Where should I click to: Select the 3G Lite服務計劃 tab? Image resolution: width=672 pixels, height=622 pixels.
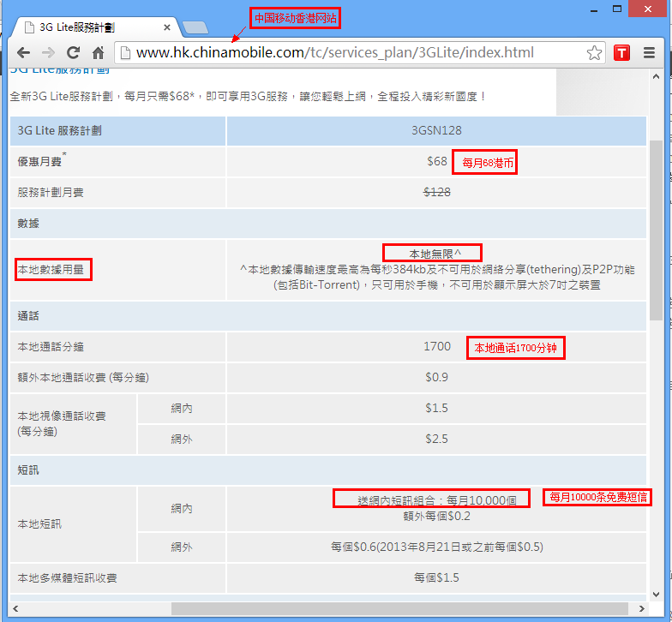(x=94, y=27)
